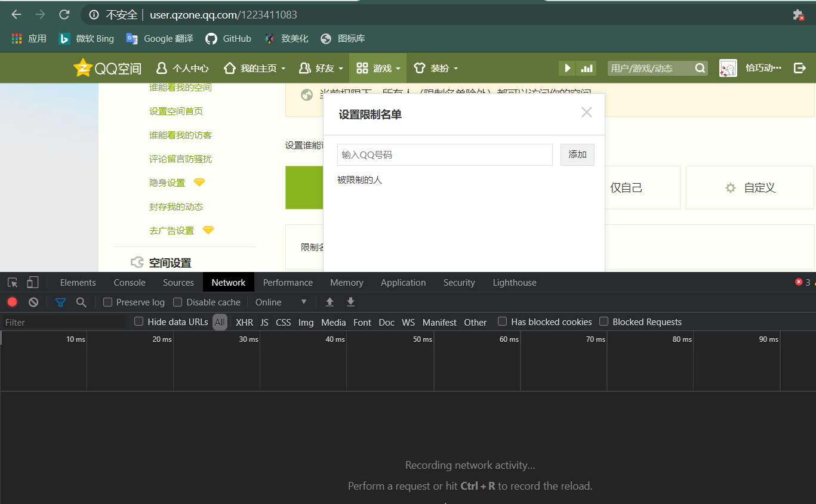
Task: Open network search magnifier in DevTools
Action: coord(81,302)
